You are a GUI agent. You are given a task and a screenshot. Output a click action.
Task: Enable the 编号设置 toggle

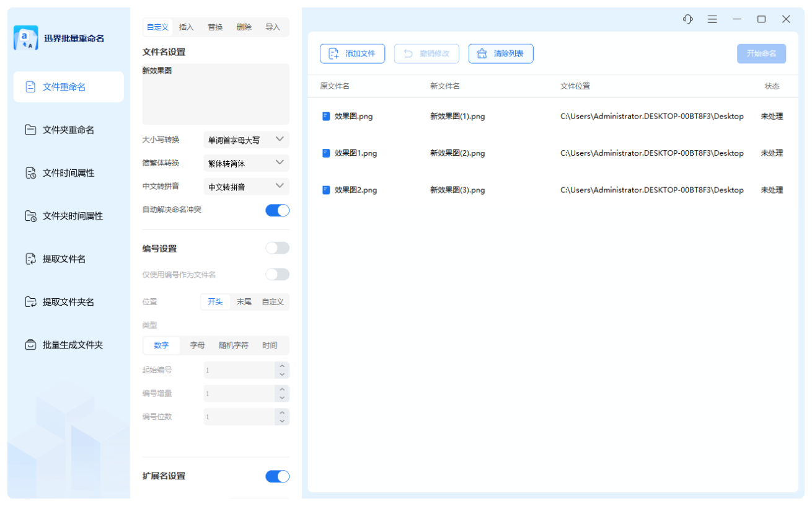click(x=277, y=248)
